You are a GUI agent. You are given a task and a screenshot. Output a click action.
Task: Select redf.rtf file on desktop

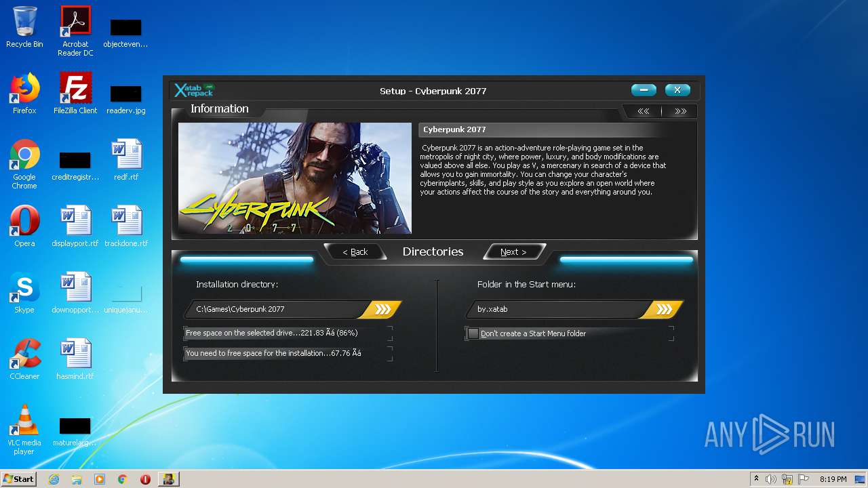pyautogui.click(x=126, y=160)
